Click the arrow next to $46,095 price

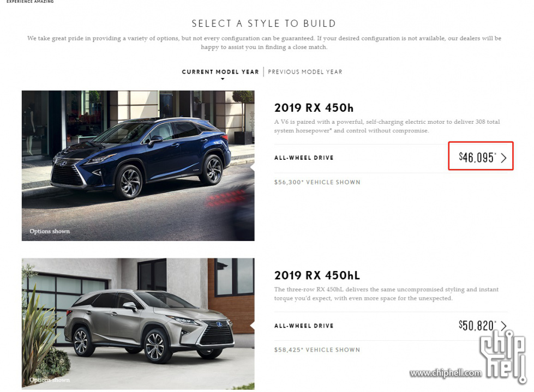coord(503,158)
